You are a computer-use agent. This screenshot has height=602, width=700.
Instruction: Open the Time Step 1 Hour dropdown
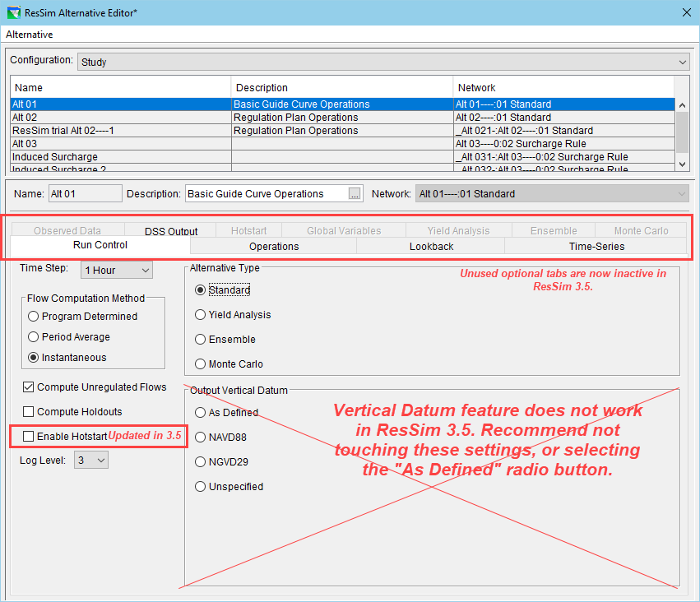(x=117, y=270)
